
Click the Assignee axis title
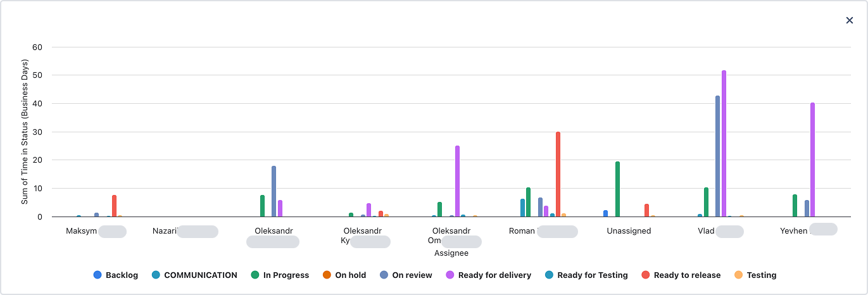[451, 253]
